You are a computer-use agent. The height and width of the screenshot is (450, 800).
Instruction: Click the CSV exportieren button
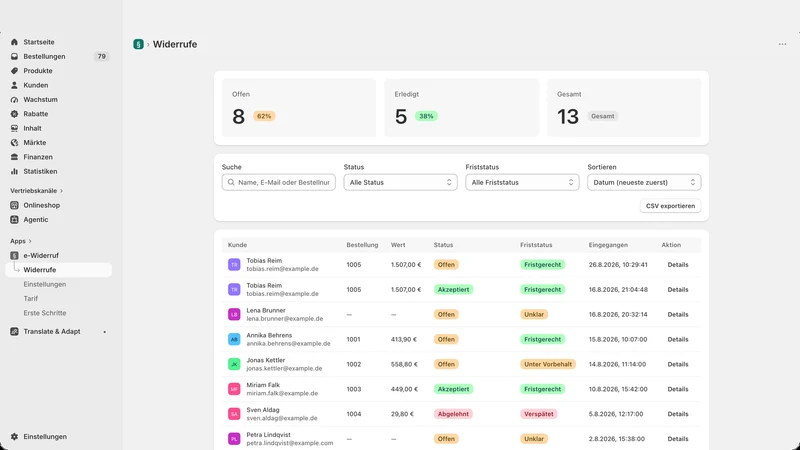670,206
